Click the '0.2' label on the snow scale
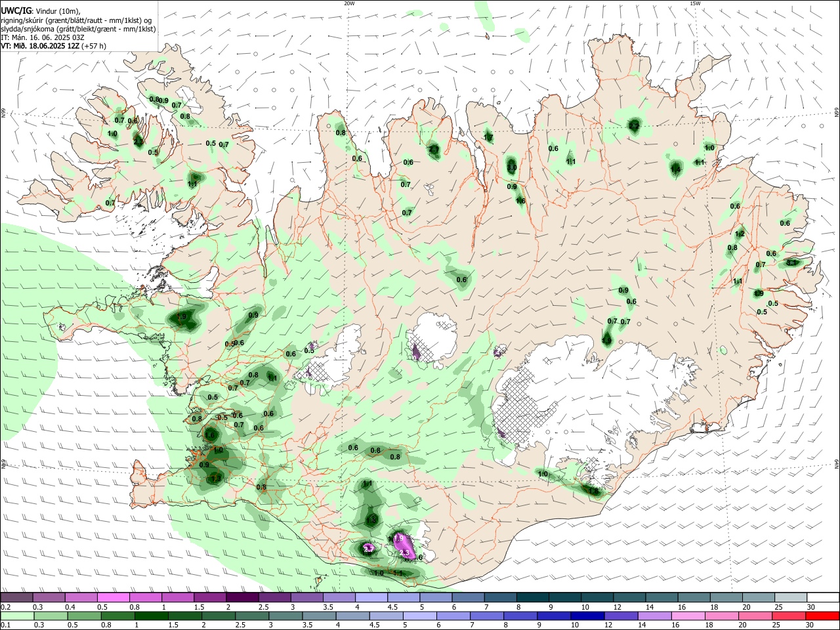840x630 pixels. point(5,606)
